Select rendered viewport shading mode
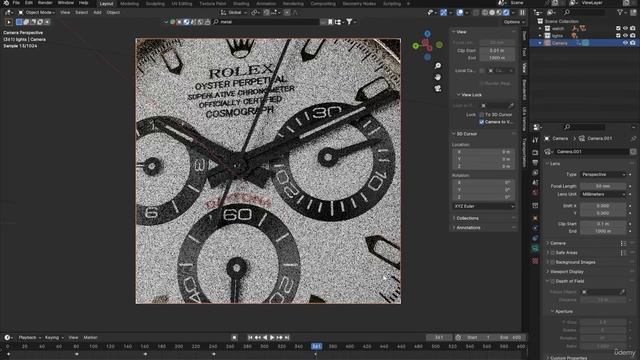This screenshot has height=360, width=640. tap(506, 13)
